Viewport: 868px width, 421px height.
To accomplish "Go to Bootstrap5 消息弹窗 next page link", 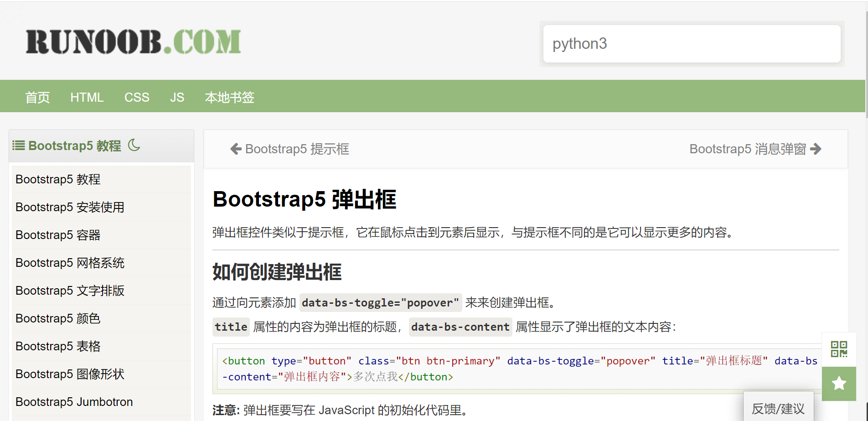I will (x=748, y=149).
